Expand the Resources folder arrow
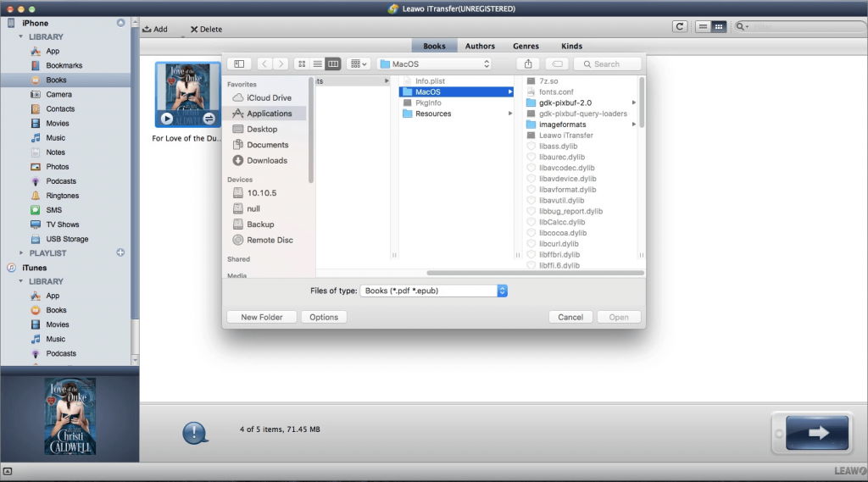 [x=509, y=114]
